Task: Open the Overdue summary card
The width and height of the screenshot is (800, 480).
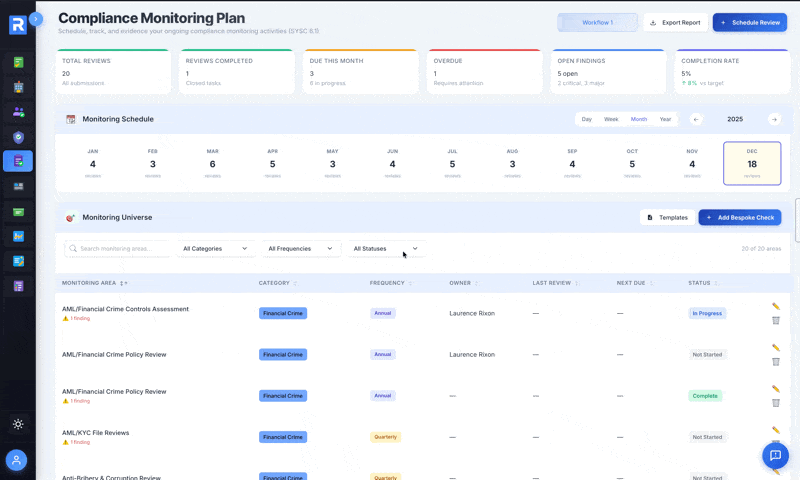Action: click(x=484, y=71)
